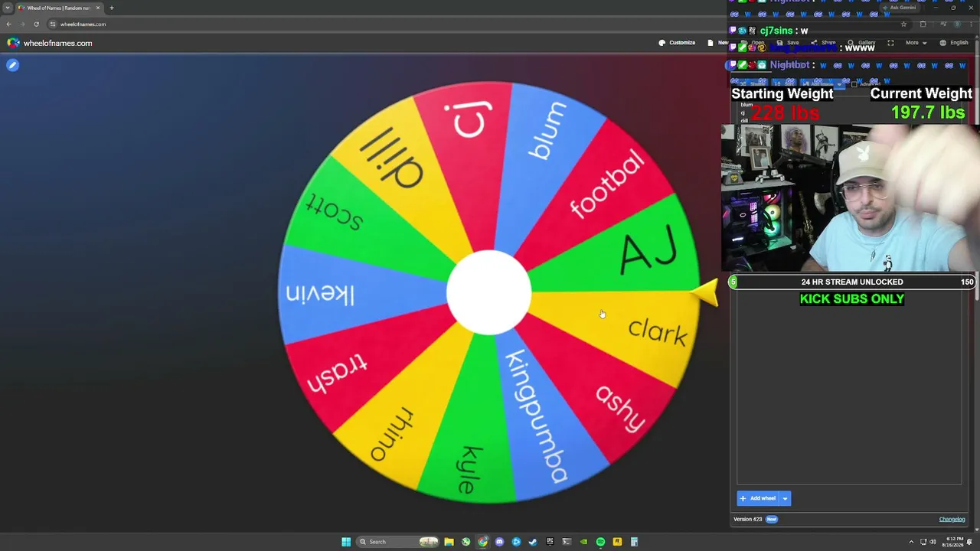Select the Wheel of Names browser tab

pyautogui.click(x=59, y=8)
